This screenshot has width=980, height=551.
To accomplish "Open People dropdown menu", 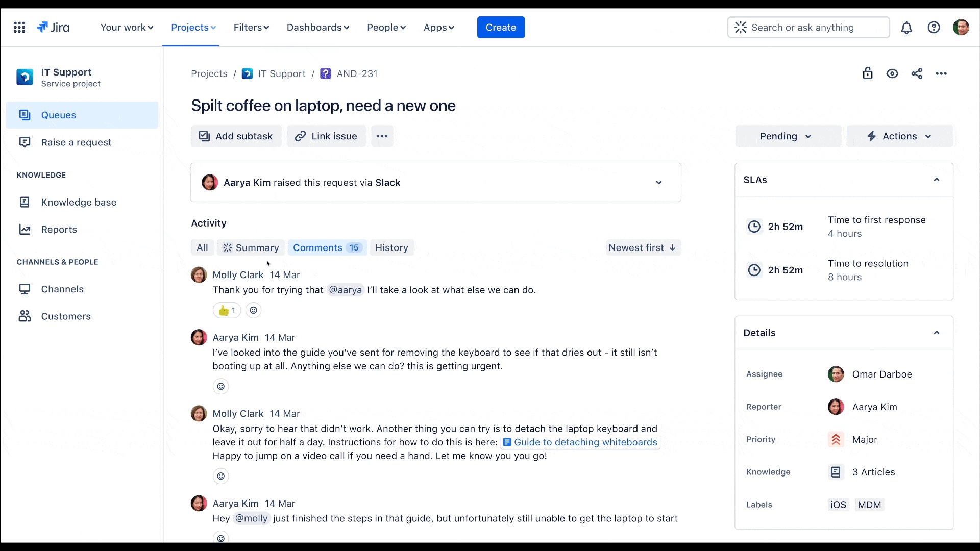I will 386,28.
